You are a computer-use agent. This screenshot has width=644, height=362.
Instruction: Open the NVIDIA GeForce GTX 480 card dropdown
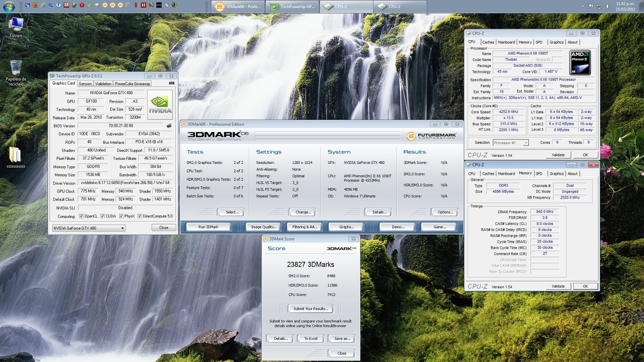tap(89, 228)
